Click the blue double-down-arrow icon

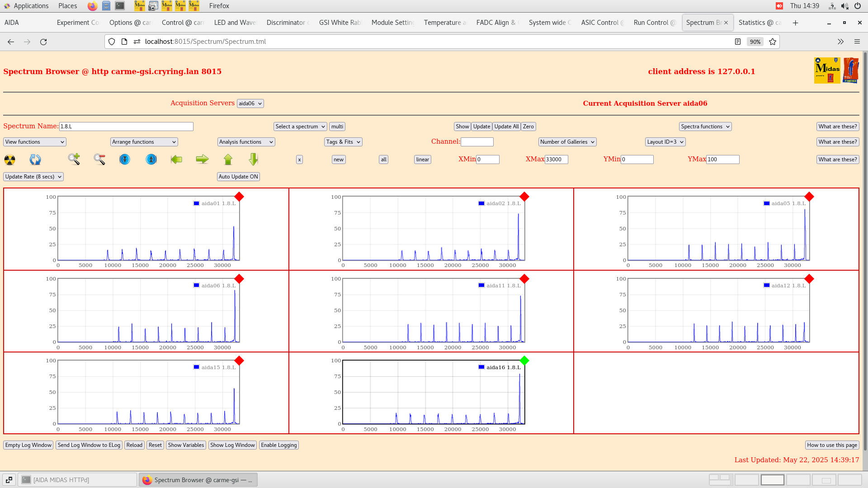pyautogui.click(x=125, y=160)
